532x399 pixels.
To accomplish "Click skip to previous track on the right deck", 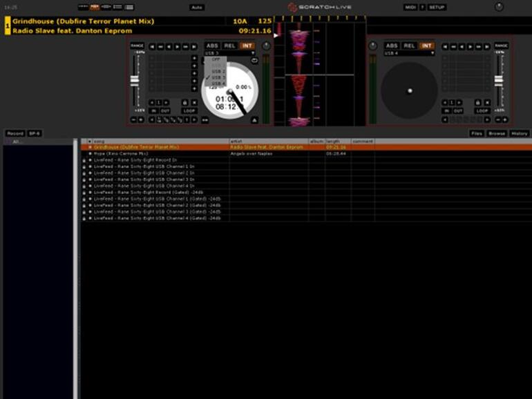I will tap(446, 46).
